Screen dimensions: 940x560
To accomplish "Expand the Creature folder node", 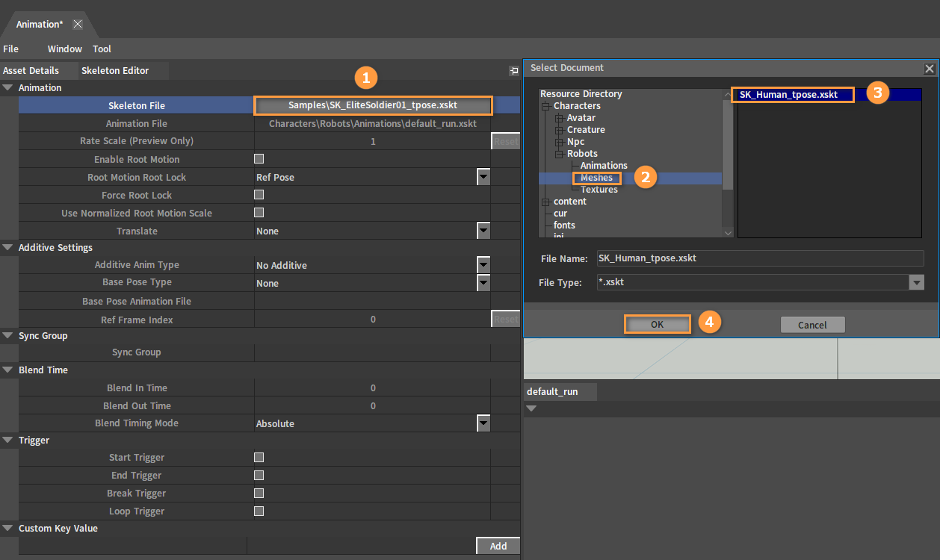I will tap(559, 130).
